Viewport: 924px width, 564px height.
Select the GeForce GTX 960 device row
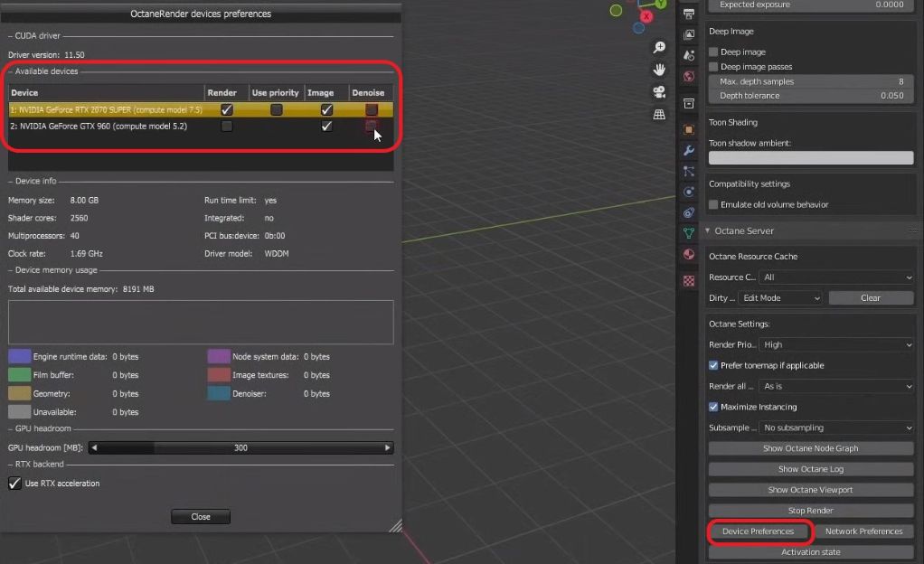point(99,127)
